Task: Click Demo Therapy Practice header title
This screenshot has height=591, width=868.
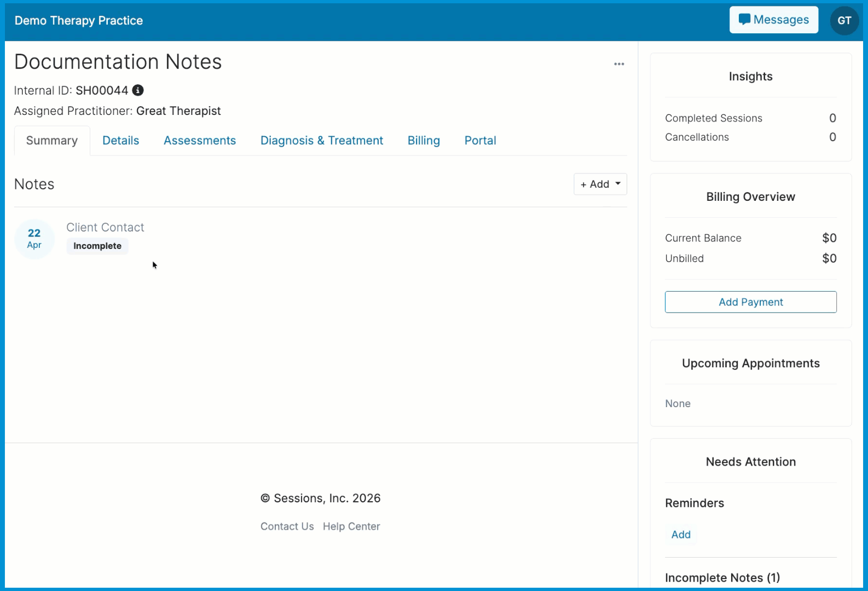Action: coord(79,21)
